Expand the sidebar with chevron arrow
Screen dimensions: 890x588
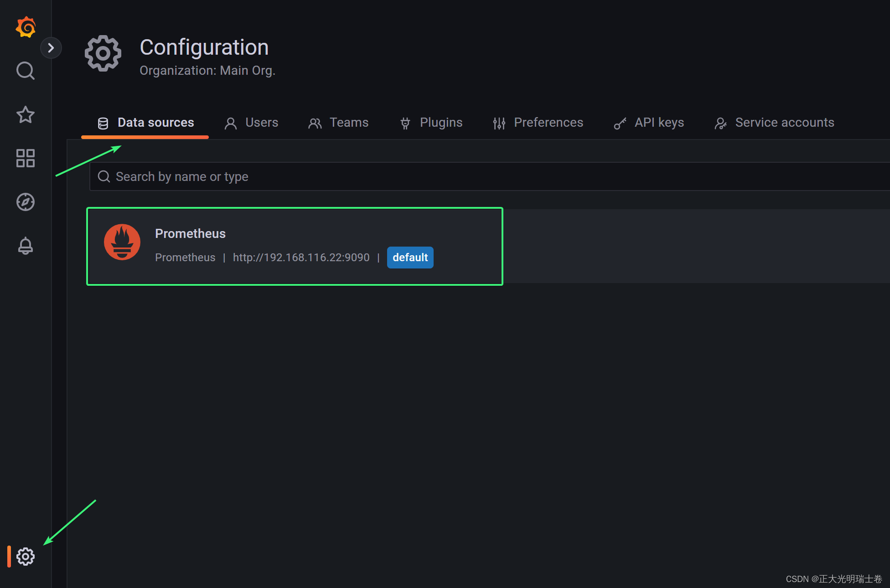(x=51, y=48)
